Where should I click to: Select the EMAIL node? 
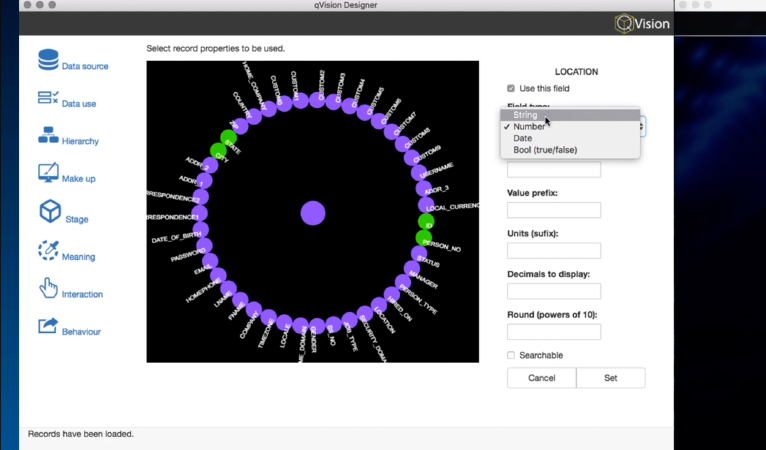[210, 261]
